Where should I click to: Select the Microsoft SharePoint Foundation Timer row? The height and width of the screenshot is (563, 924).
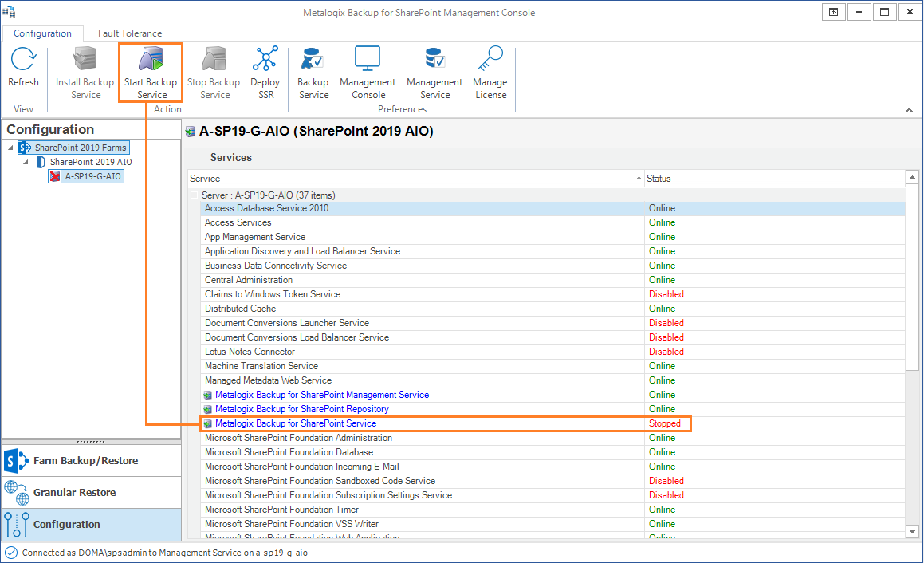pyautogui.click(x=552, y=510)
